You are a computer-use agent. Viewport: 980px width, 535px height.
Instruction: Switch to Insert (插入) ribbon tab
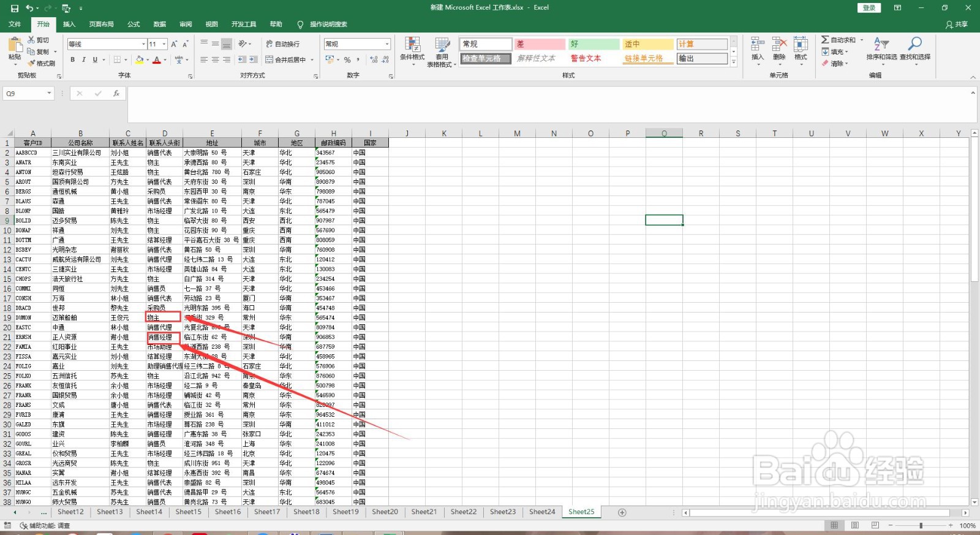point(69,25)
